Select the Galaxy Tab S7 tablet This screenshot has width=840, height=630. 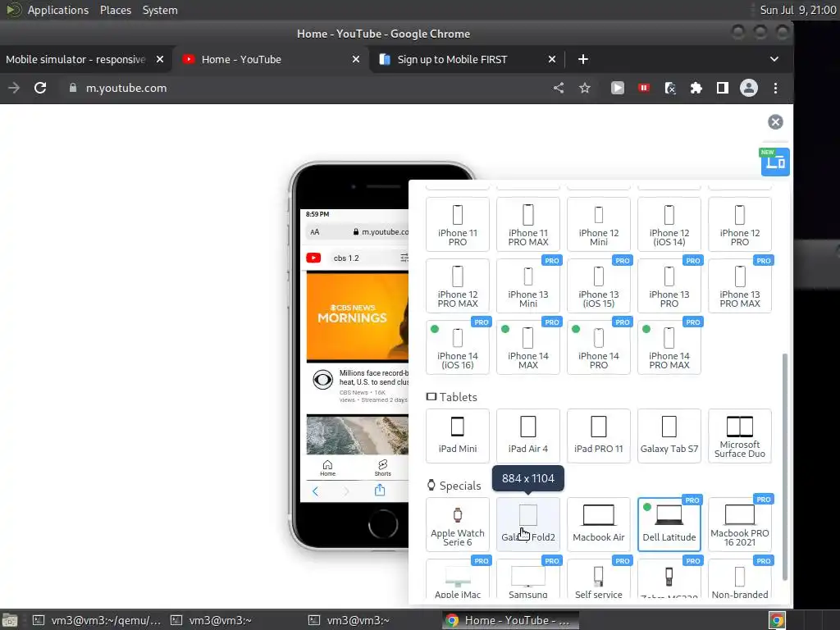(669, 436)
